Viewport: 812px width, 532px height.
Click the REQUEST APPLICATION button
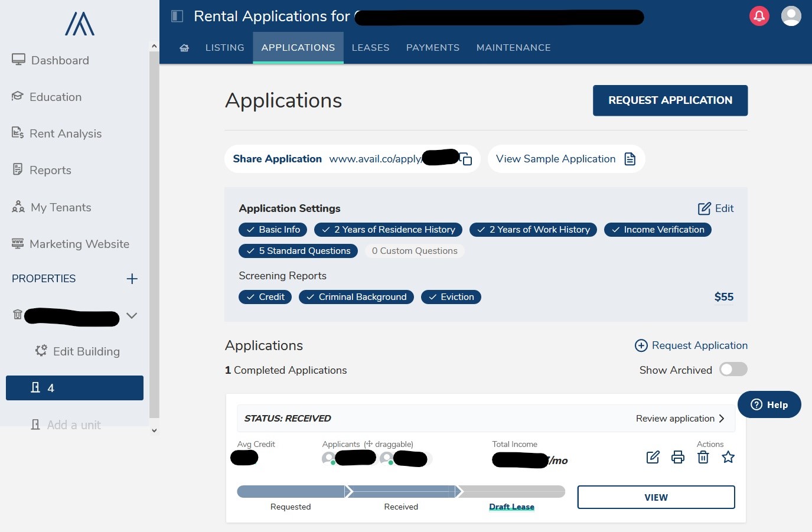(x=670, y=100)
